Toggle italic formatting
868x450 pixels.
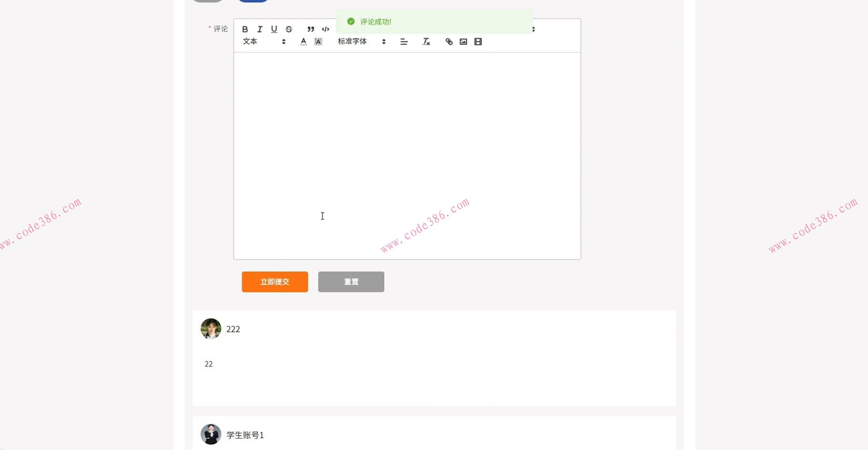259,29
